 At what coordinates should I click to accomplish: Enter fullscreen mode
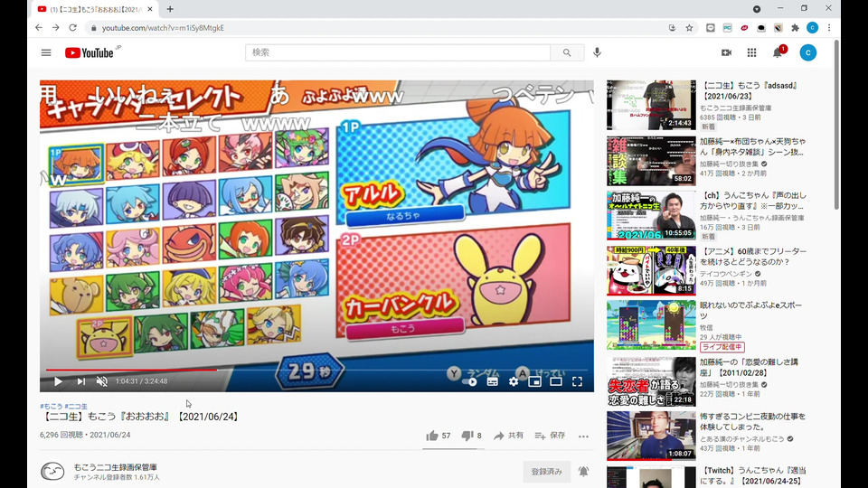point(577,381)
